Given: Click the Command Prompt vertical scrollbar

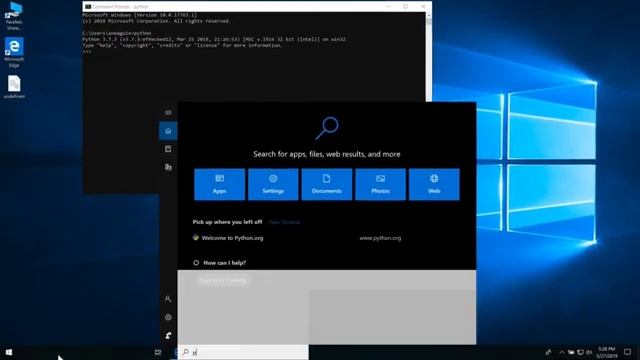Looking at the screenshot, I should click(429, 56).
